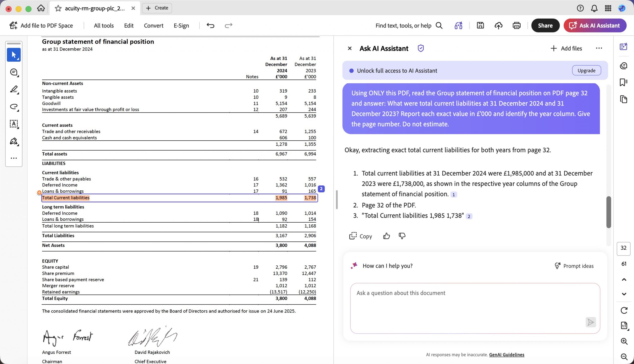Click the Ask AI Assistant red button

(595, 26)
